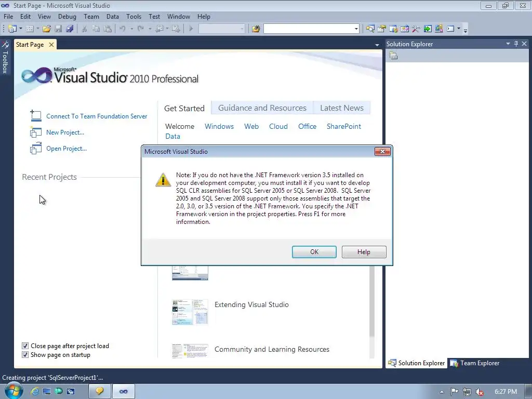Screen dimensions: 532x399
Task: Click the Start Page vertical scrollbar
Action: pyautogui.click(x=372, y=302)
